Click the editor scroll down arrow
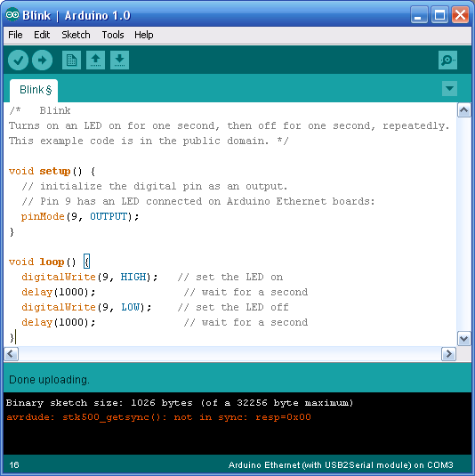This screenshot has width=475, height=476. (463, 338)
